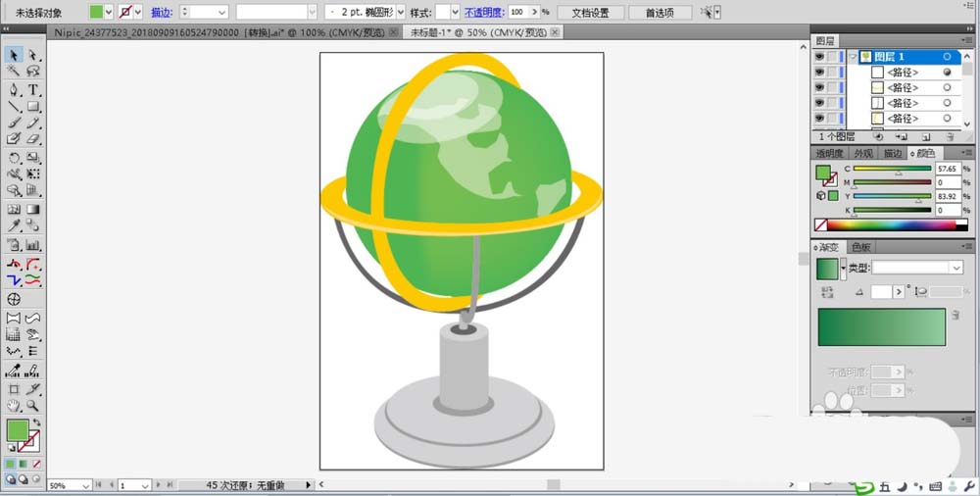Image resolution: width=980 pixels, height=496 pixels.
Task: Switch to Nipic_24377523 document tab
Action: click(219, 32)
